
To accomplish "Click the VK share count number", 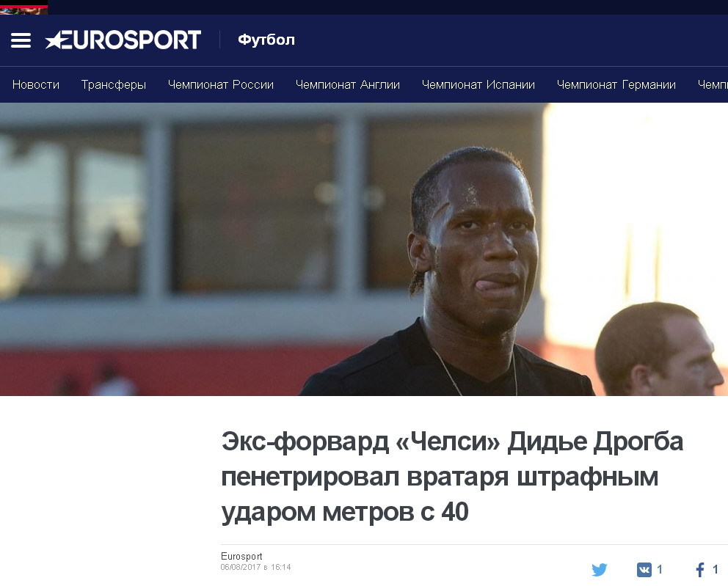I will tap(660, 569).
